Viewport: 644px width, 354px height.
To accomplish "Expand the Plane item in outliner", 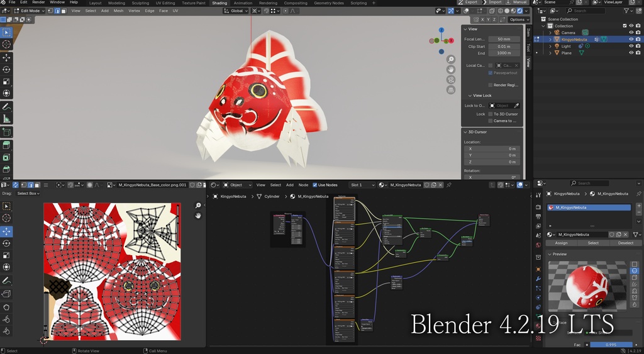I will point(550,53).
